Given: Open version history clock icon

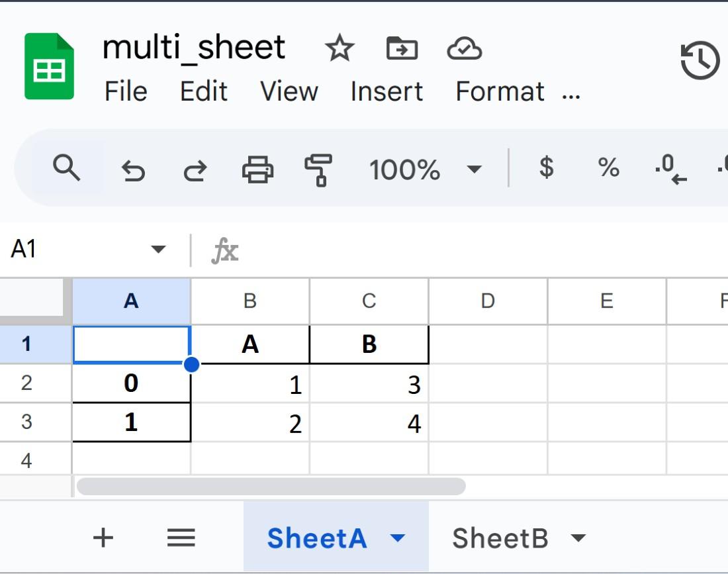Looking at the screenshot, I should [x=700, y=62].
